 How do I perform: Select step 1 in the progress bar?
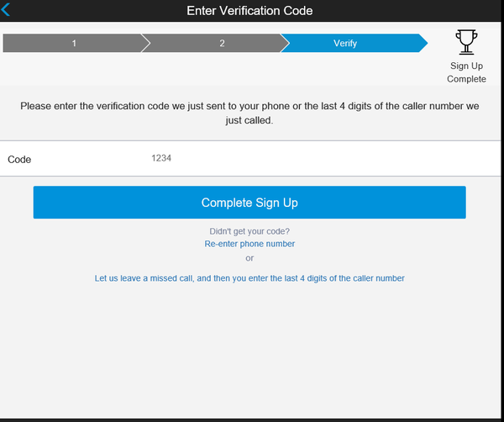click(x=73, y=43)
